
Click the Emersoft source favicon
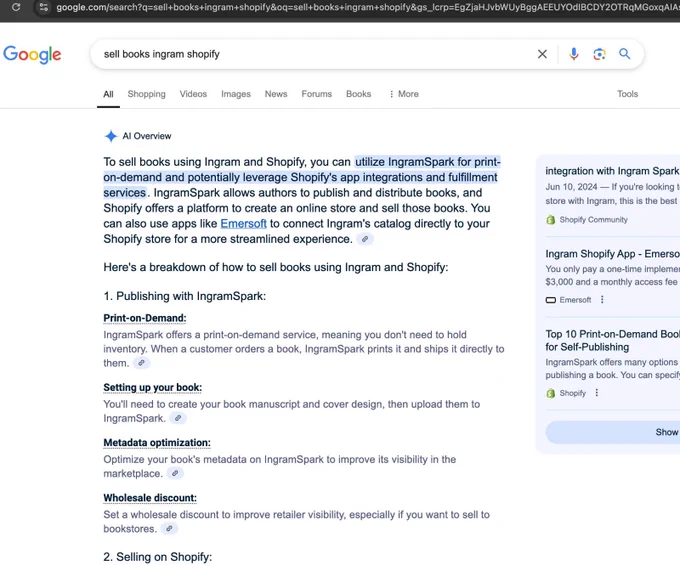[x=551, y=300]
